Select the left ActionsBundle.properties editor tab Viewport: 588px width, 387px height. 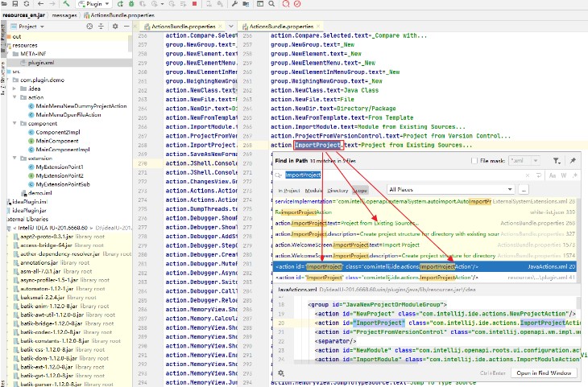(184, 27)
